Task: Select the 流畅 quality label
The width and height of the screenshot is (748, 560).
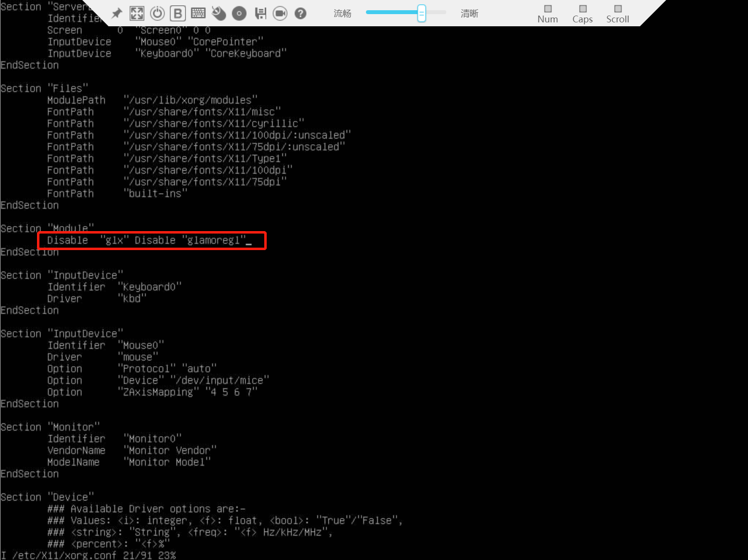Action: click(342, 13)
